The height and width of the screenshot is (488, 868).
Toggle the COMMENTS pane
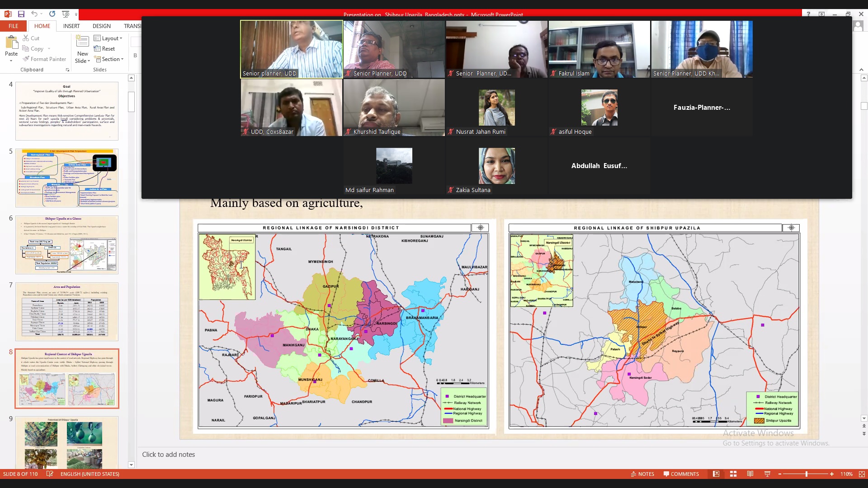681,474
